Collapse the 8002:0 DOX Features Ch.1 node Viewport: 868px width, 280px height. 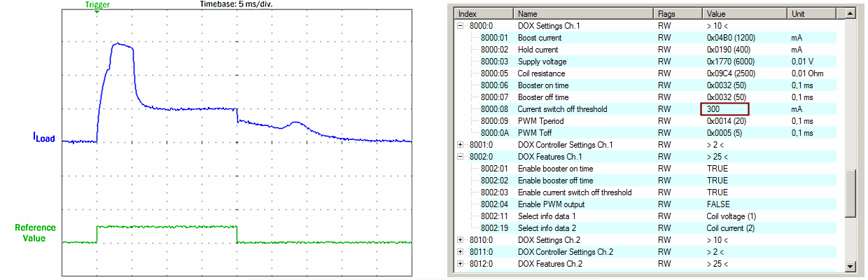click(461, 157)
